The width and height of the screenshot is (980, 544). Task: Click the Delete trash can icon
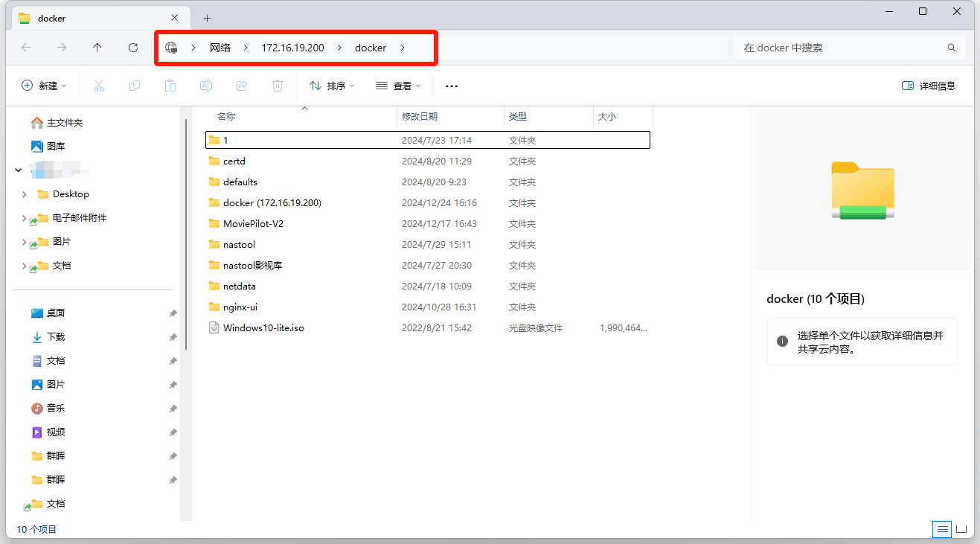pos(278,86)
